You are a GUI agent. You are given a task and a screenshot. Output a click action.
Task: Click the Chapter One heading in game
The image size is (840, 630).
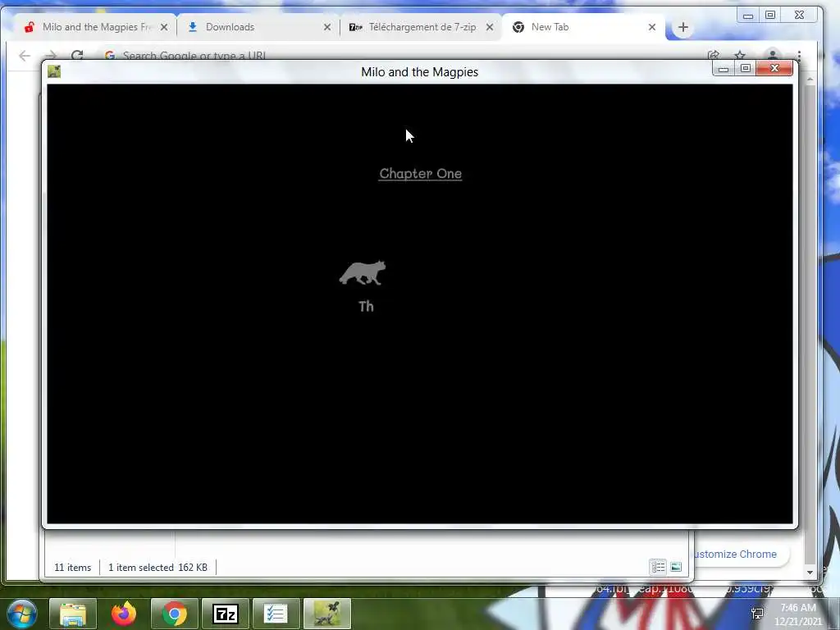(421, 174)
